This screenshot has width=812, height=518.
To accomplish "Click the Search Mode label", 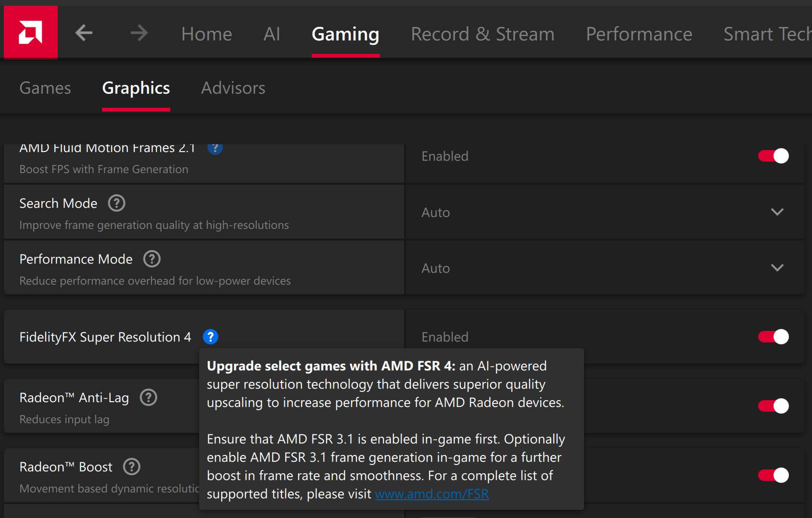I will point(58,203).
